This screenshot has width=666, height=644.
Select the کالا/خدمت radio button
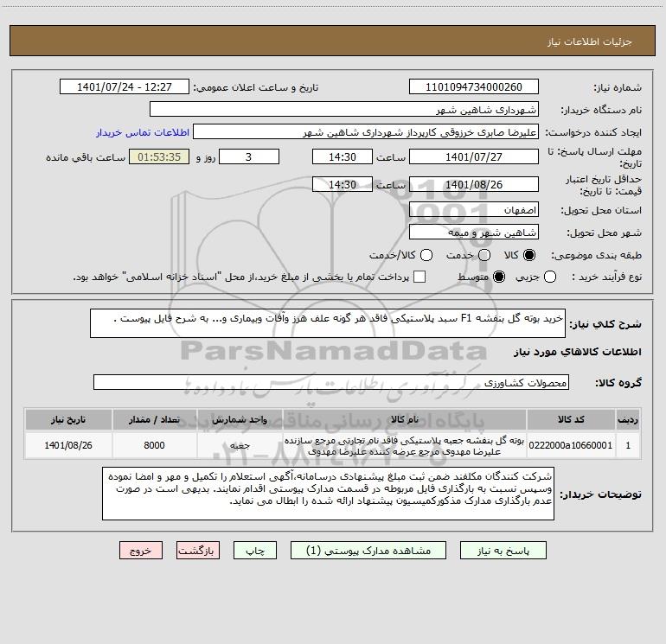(426, 255)
